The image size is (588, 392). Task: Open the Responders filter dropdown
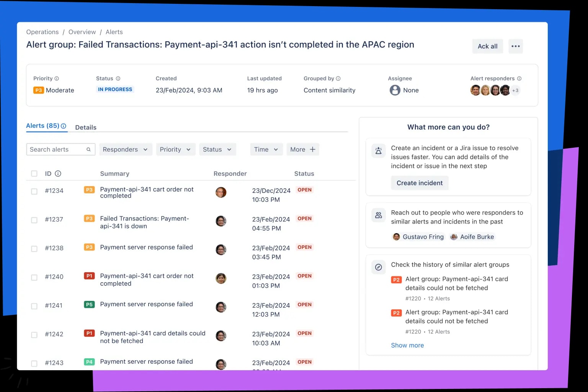(126, 149)
